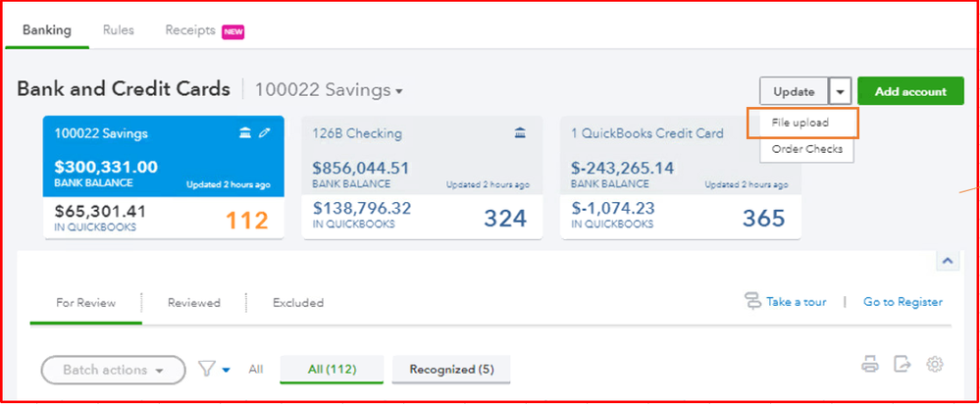Click the edit pencil on Savings card

pyautogui.click(x=265, y=133)
